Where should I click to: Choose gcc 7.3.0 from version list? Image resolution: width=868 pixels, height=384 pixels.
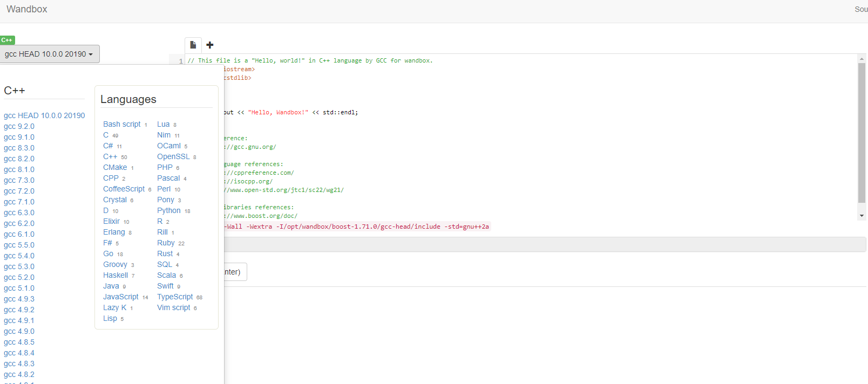click(19, 180)
